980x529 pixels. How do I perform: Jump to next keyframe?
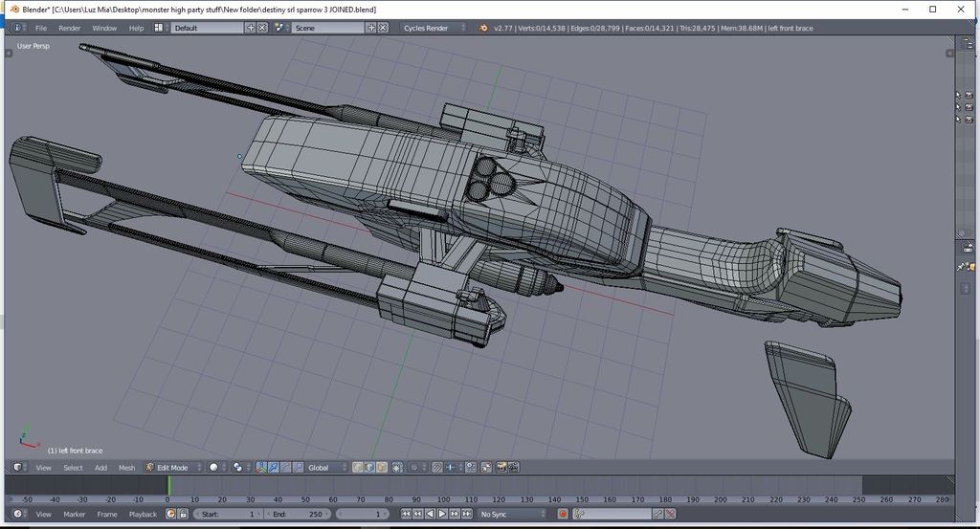455,514
